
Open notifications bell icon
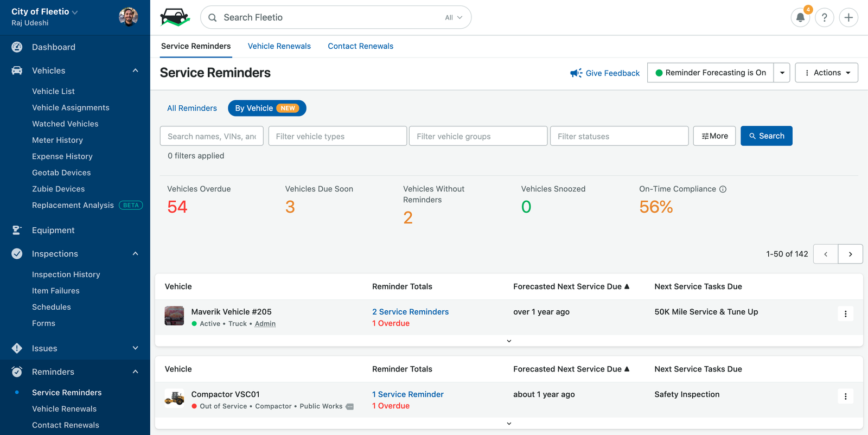coord(800,17)
